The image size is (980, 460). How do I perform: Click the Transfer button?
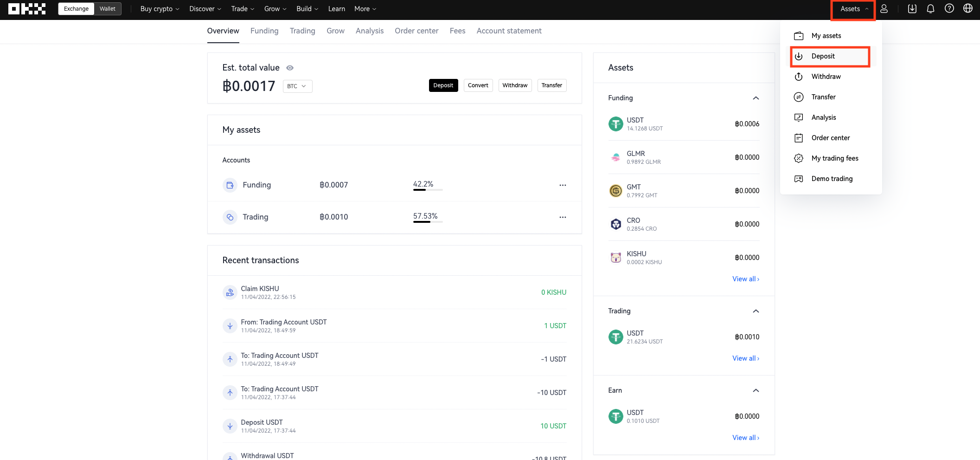[x=552, y=85]
